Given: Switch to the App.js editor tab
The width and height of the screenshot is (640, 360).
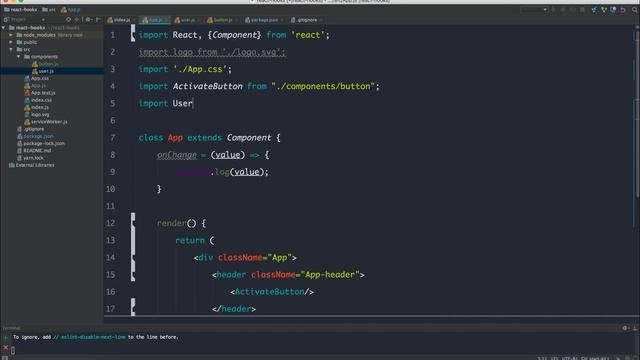Looking at the screenshot, I should 155,20.
